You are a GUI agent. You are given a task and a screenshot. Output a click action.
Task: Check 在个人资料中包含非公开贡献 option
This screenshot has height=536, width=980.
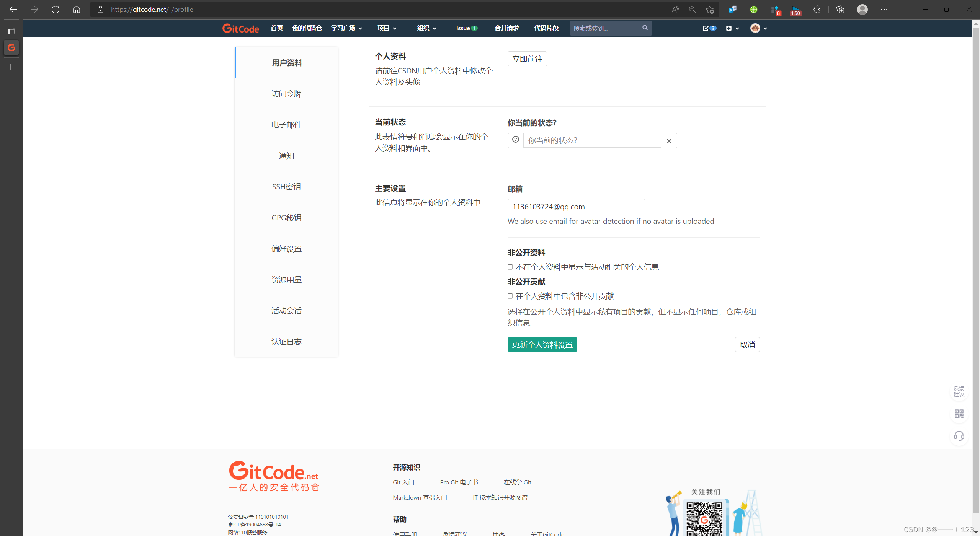coord(510,296)
